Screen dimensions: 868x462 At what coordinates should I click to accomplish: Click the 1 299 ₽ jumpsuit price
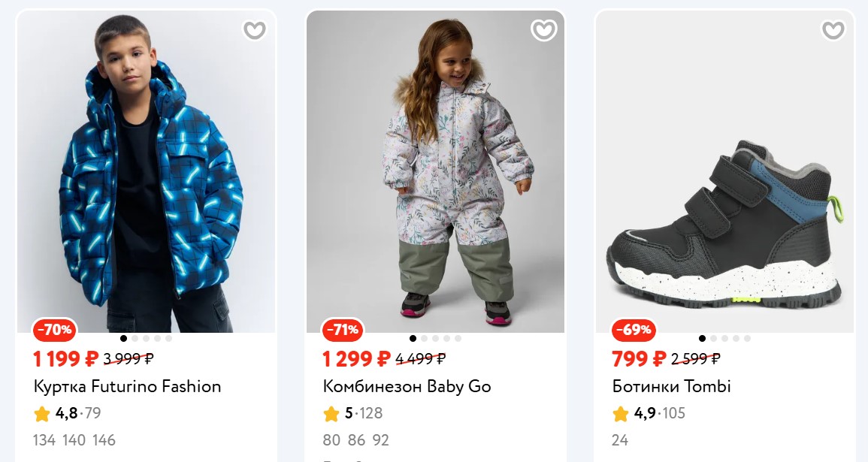[356, 359]
